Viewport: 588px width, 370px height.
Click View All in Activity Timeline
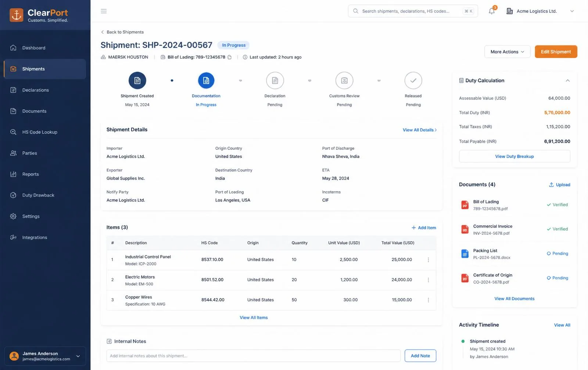click(x=562, y=325)
